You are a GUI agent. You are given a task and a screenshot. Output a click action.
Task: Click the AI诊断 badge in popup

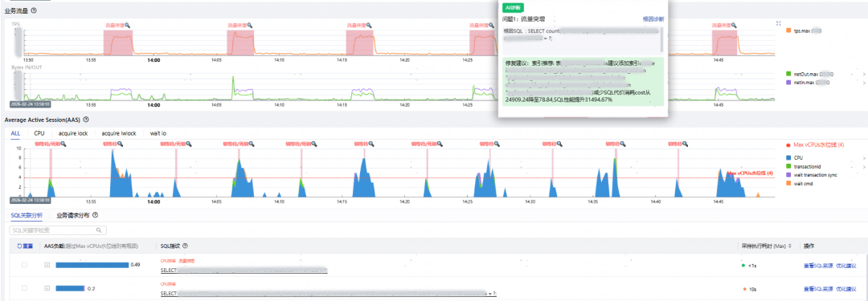[512, 8]
